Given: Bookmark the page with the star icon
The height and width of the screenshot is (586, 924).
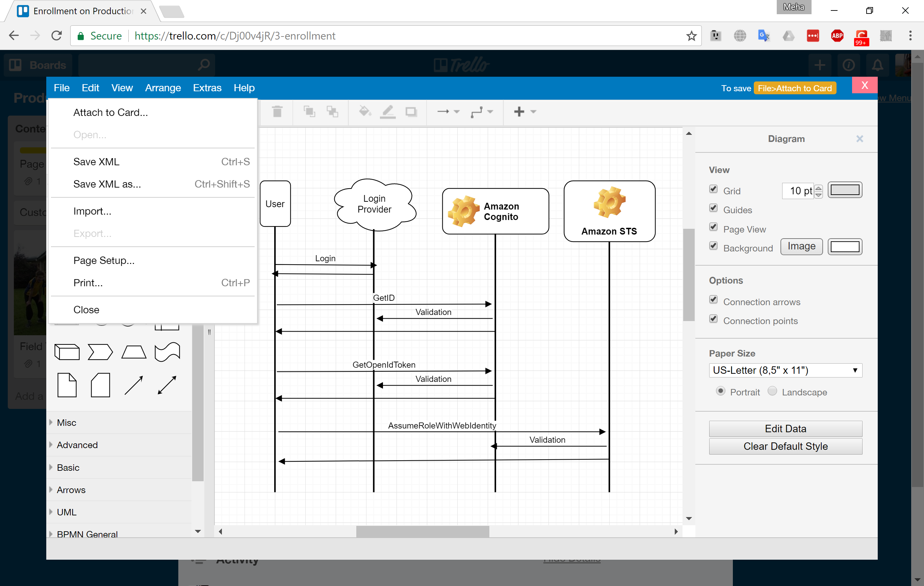Looking at the screenshot, I should tap(691, 36).
